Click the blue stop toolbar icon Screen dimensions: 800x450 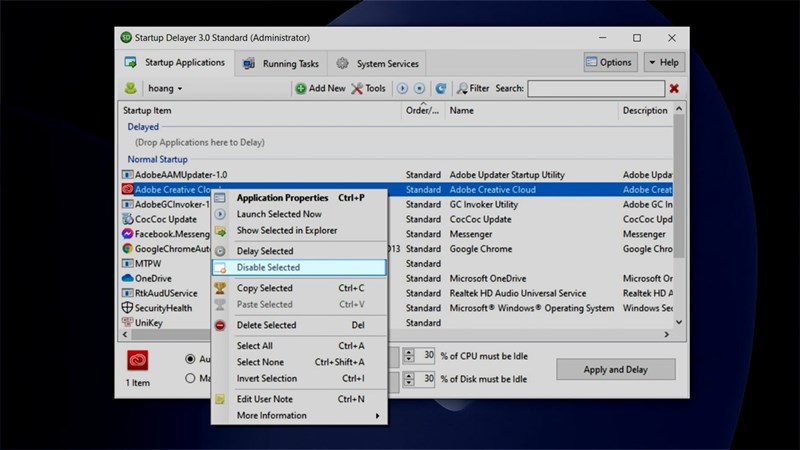pos(419,89)
